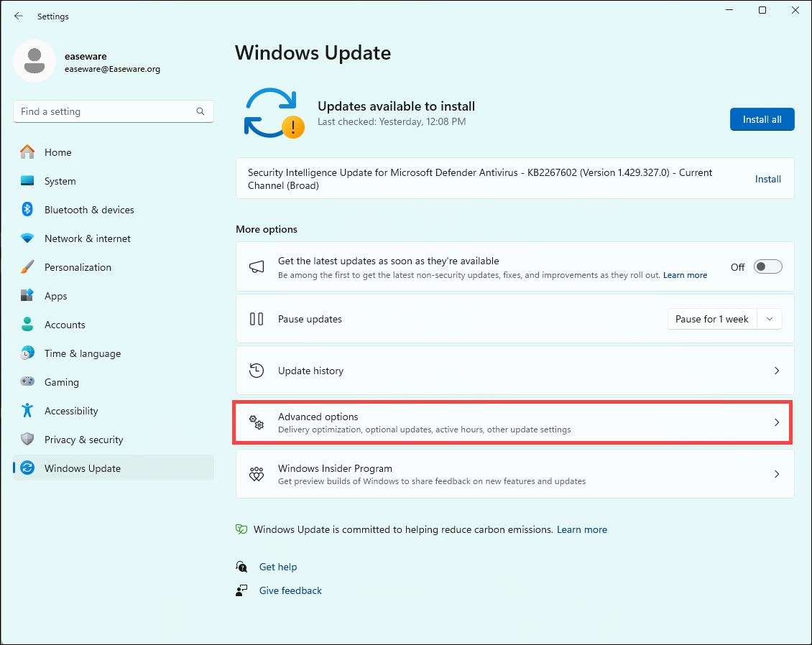Viewport: 812px width, 645px height.
Task: Click the search magnifier icon
Action: [200, 111]
